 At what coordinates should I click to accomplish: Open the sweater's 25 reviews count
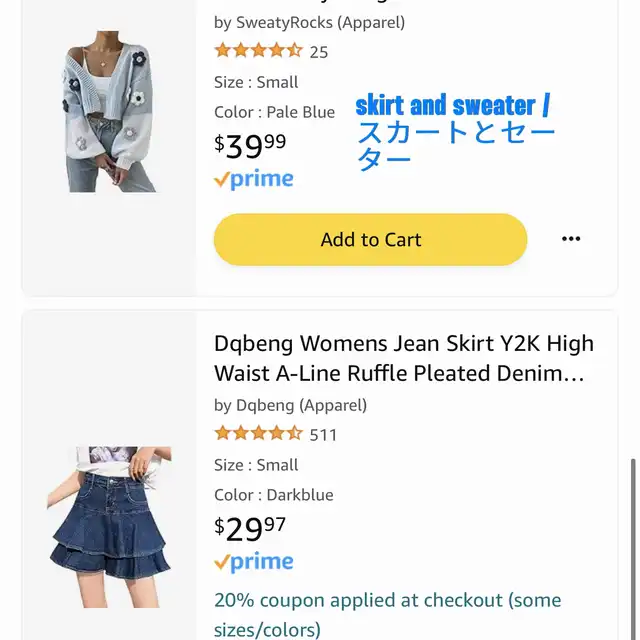point(319,52)
